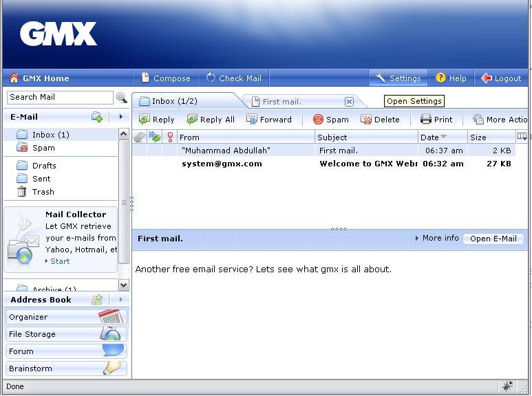Image resolution: width=532 pixels, height=396 pixels.
Task: Click the bug icon in the status bar
Action: tap(507, 386)
